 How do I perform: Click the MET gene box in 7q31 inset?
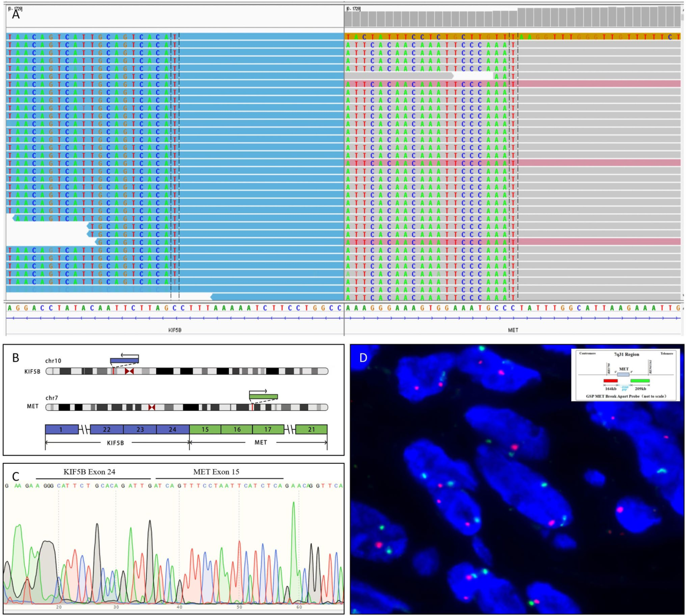[x=623, y=374]
